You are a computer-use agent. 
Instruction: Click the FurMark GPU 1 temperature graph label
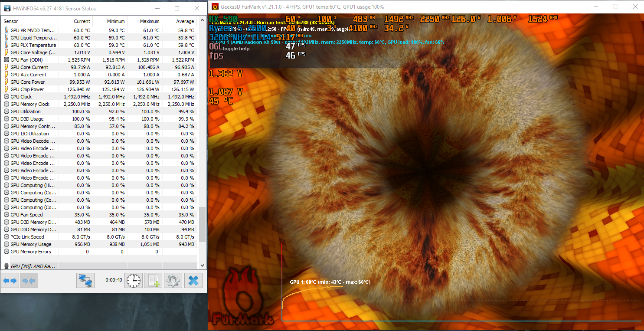[330, 282]
